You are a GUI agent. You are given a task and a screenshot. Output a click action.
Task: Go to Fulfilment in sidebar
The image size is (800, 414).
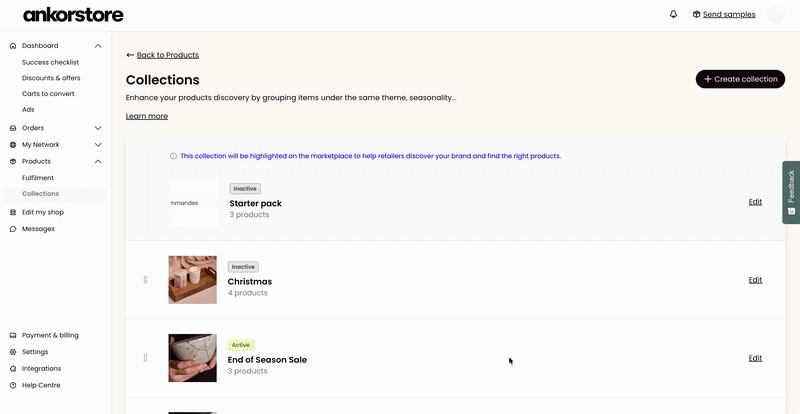click(38, 178)
